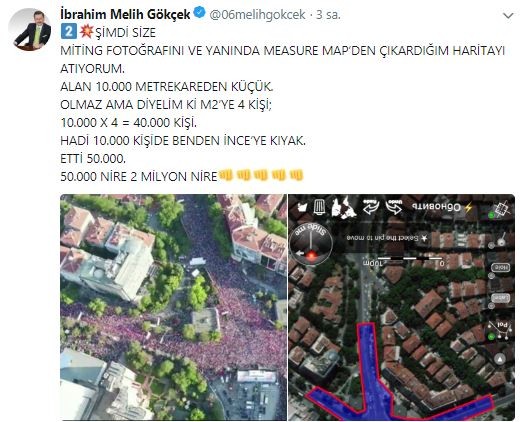Toggle the Hole option
This screenshot has height=422, width=520.
click(501, 267)
